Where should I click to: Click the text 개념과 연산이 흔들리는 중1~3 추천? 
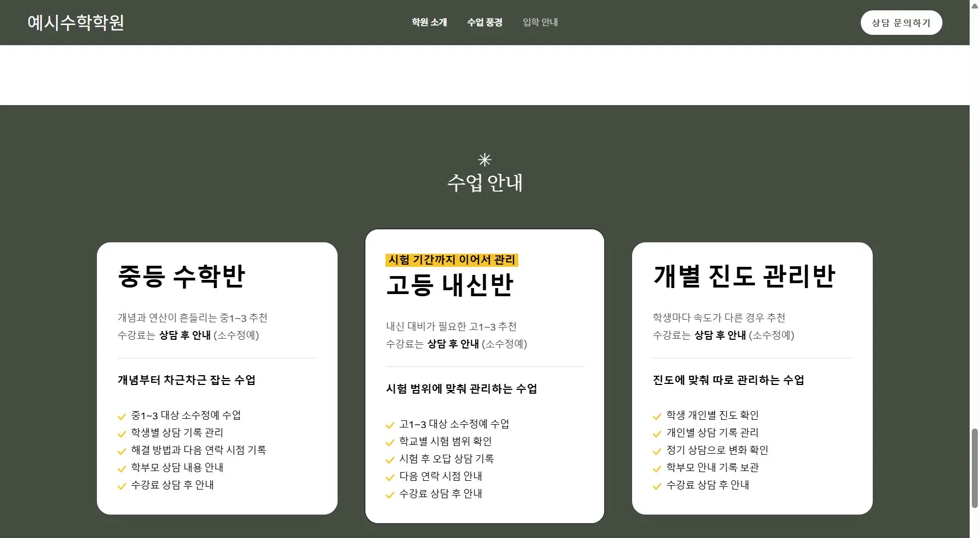click(192, 317)
